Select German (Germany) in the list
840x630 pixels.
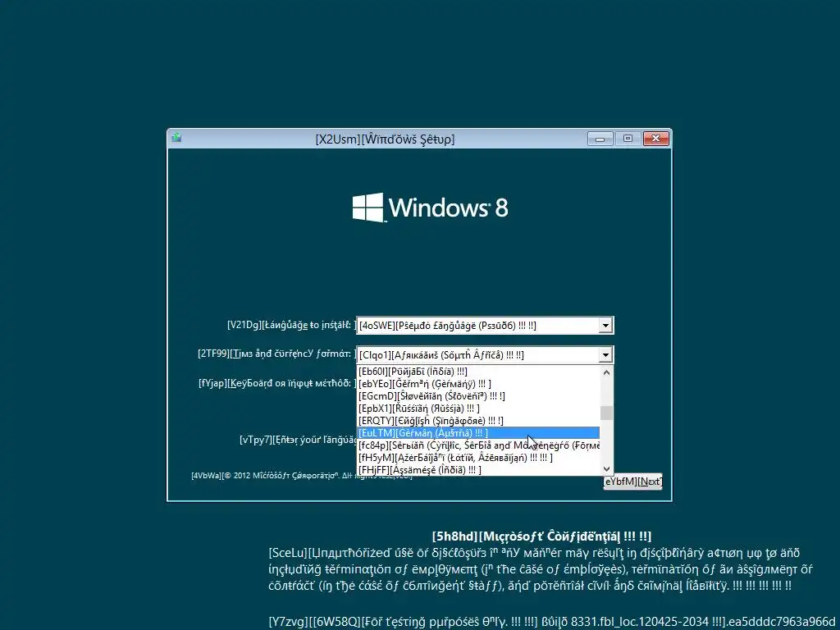[478, 384]
